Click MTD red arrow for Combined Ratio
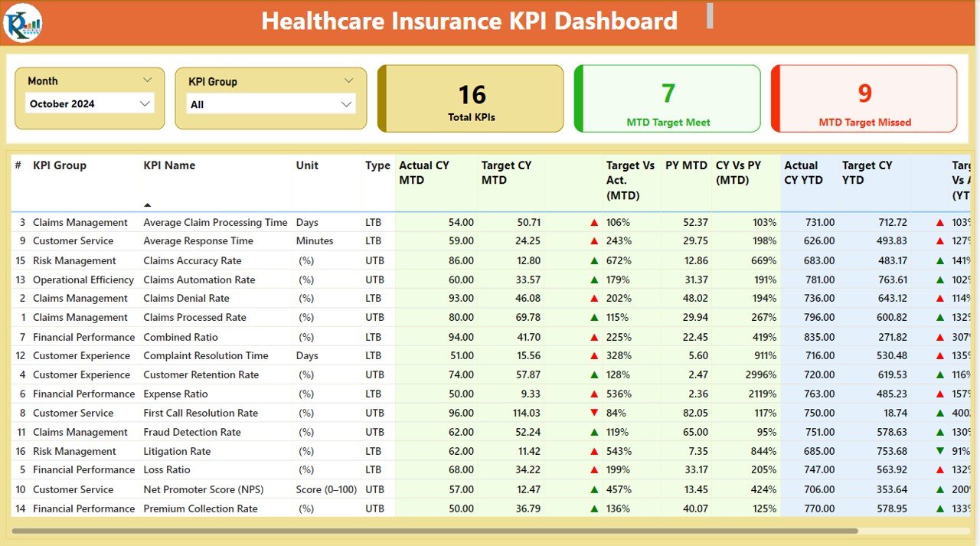The image size is (980, 546). click(594, 338)
